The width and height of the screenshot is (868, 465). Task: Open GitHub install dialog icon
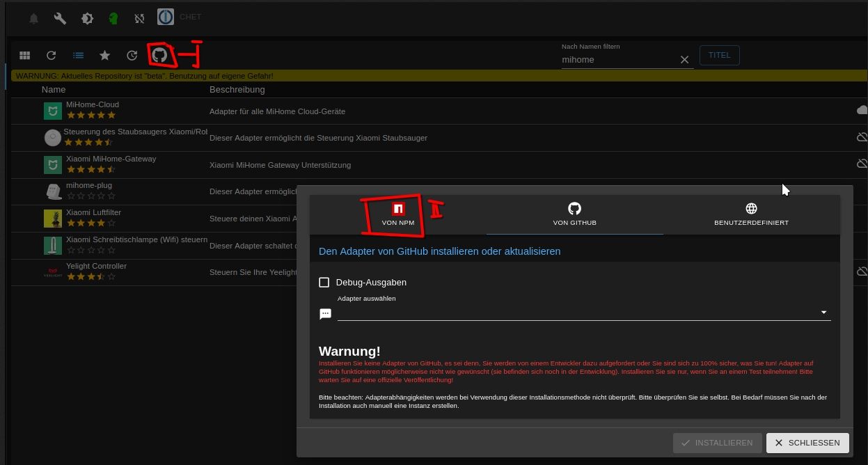pyautogui.click(x=159, y=56)
